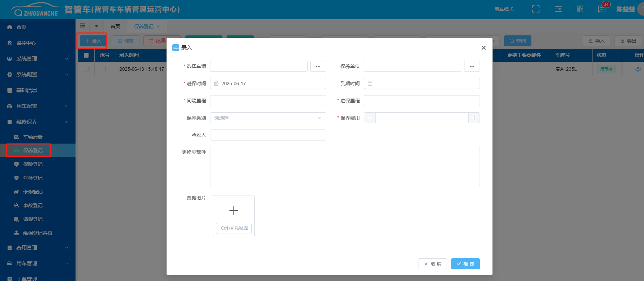The height and width of the screenshot is (281, 644).
Task: Expand the 费用管理 sidebar menu
Action: (38, 248)
